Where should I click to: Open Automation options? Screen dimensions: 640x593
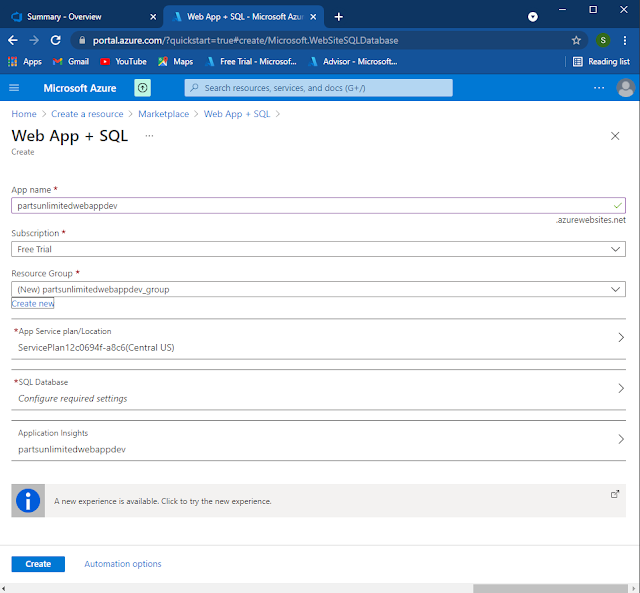[x=122, y=564]
